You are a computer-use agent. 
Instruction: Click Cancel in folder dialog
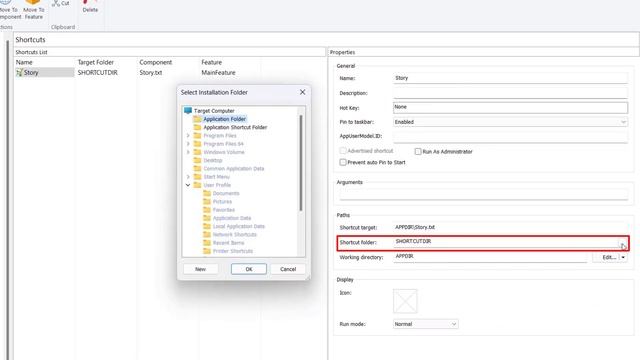click(288, 269)
